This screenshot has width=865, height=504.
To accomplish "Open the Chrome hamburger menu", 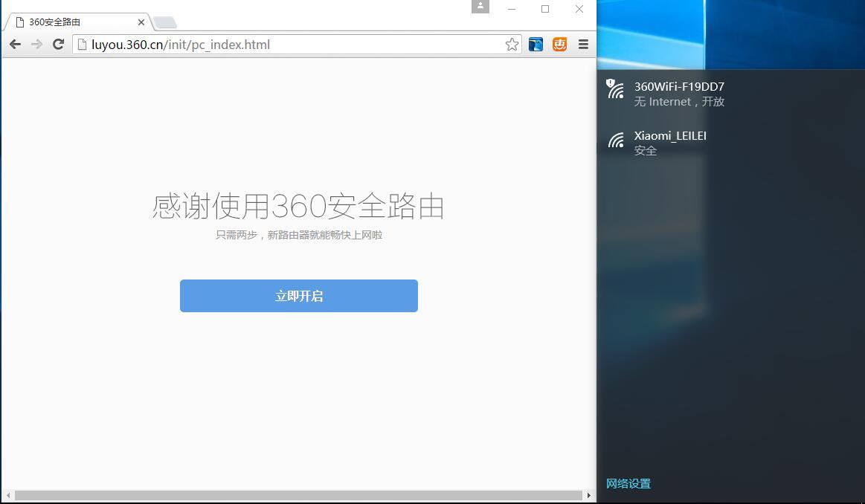I will 583,45.
